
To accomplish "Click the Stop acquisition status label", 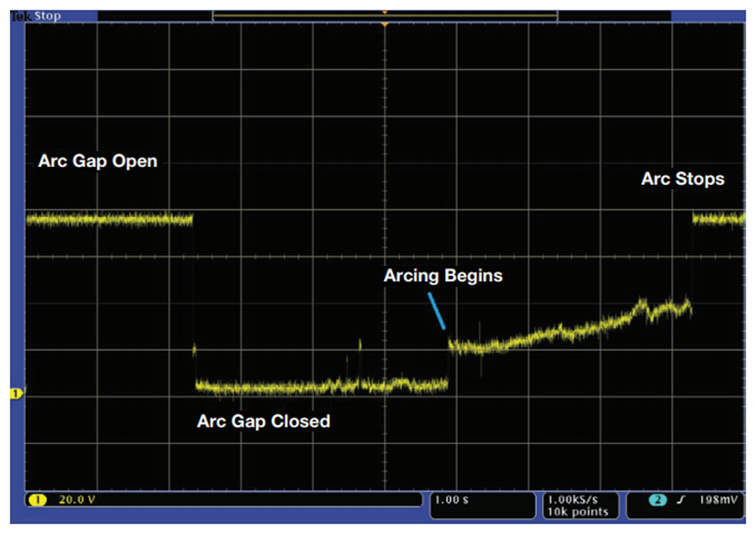I will 48,16.
